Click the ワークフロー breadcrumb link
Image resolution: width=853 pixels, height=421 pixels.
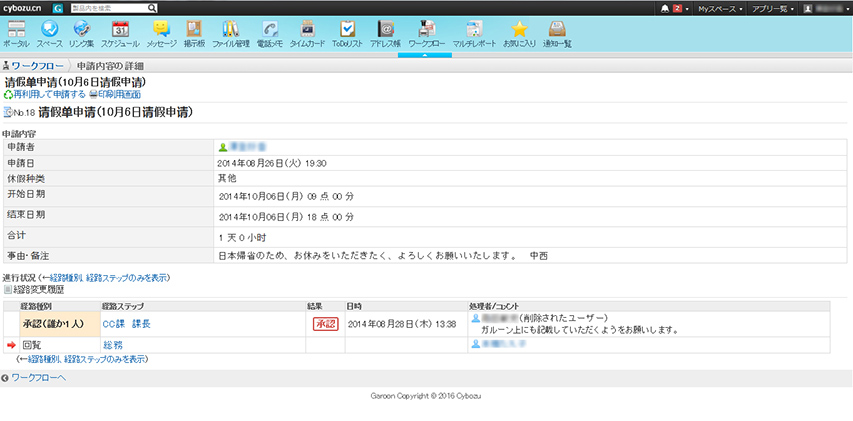(38, 66)
